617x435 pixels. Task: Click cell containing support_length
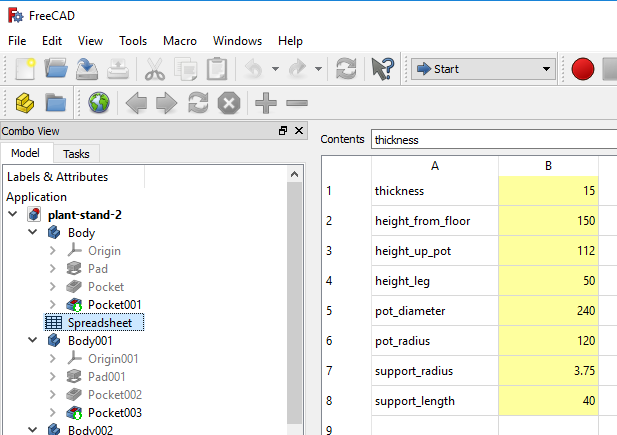(435, 401)
